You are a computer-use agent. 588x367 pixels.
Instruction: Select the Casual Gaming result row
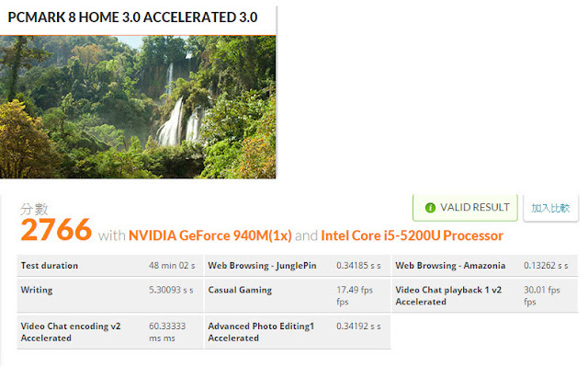[x=298, y=295]
